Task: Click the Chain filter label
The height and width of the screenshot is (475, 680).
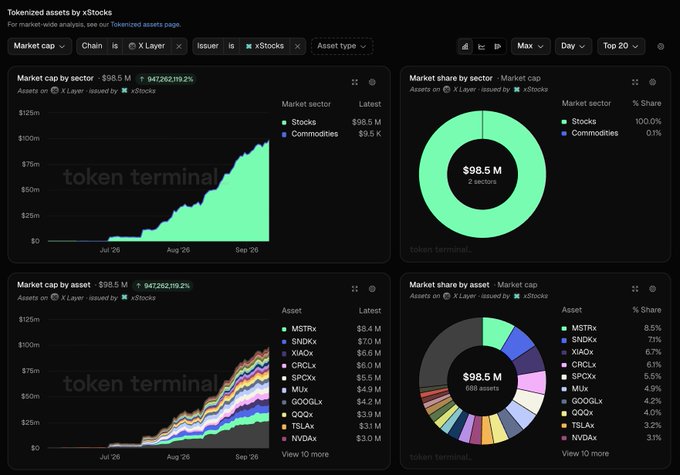Action: click(92, 46)
